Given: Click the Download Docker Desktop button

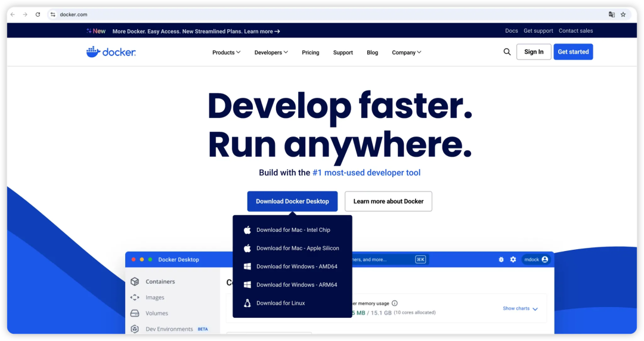Looking at the screenshot, I should (x=292, y=201).
